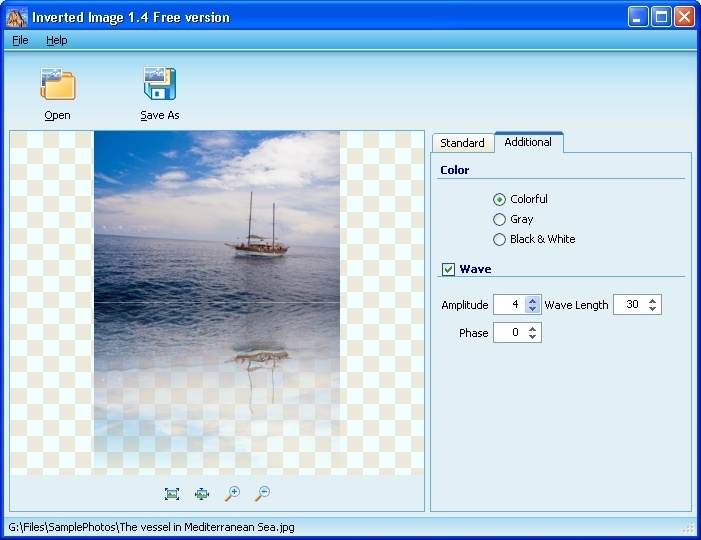
Task: Click the Amplitude input field
Action: 509,305
